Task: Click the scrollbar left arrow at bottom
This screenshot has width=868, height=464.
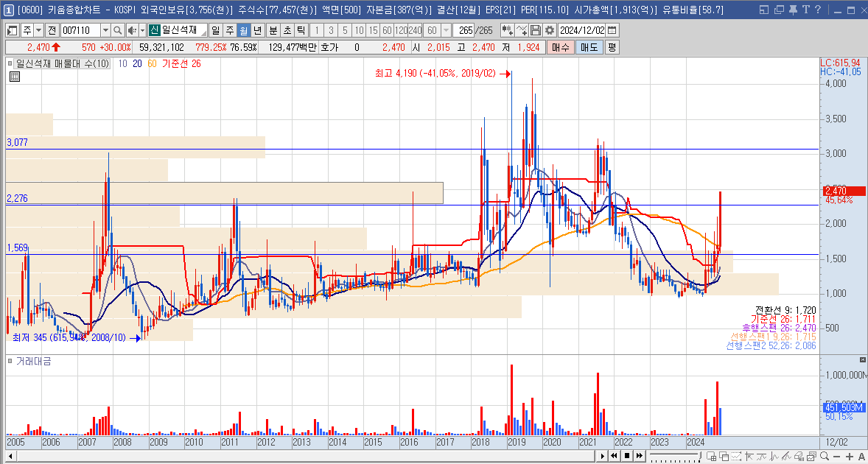Action: click(11, 456)
